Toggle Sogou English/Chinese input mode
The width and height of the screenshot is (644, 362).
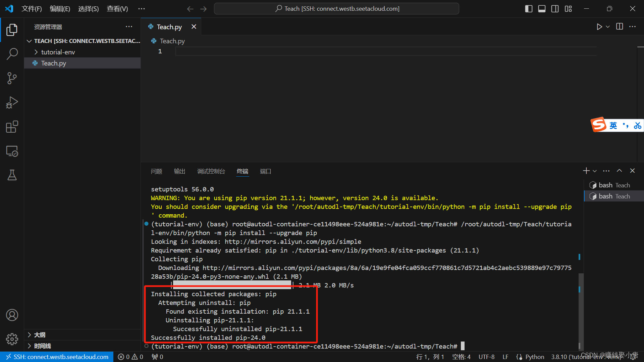point(613,126)
